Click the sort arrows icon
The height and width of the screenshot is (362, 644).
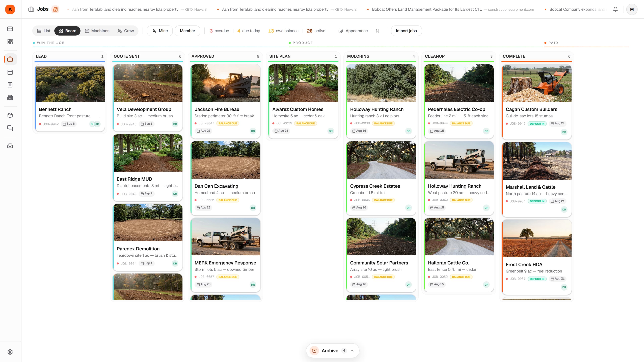[377, 31]
